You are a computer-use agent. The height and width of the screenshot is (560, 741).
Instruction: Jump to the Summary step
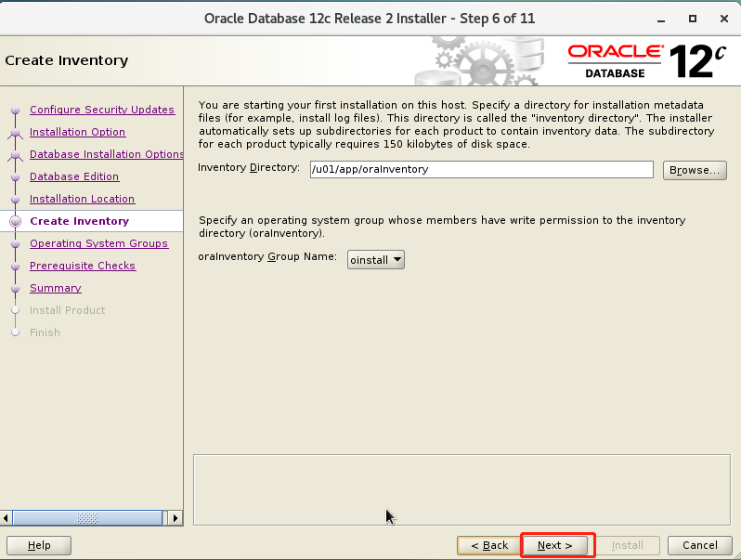click(56, 288)
